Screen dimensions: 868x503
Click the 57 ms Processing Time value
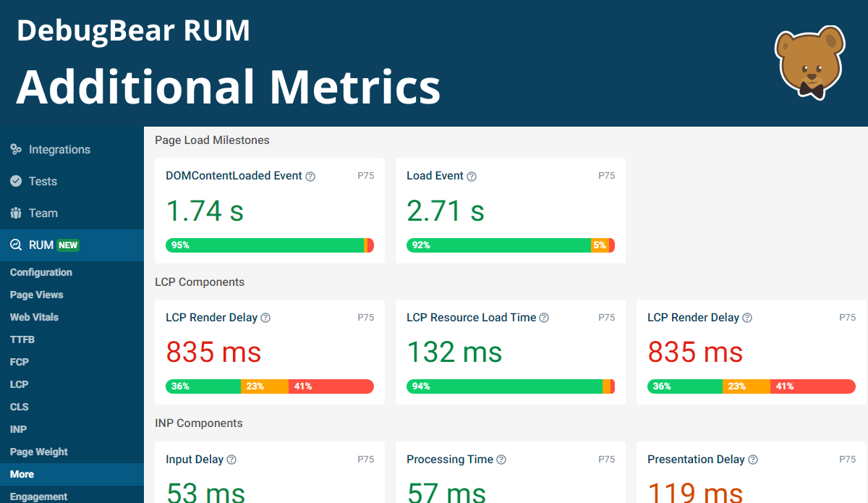click(x=446, y=492)
